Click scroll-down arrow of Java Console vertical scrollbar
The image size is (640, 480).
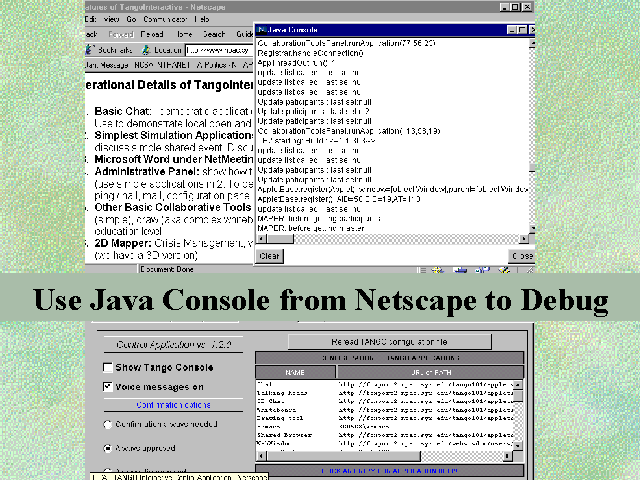[532, 229]
